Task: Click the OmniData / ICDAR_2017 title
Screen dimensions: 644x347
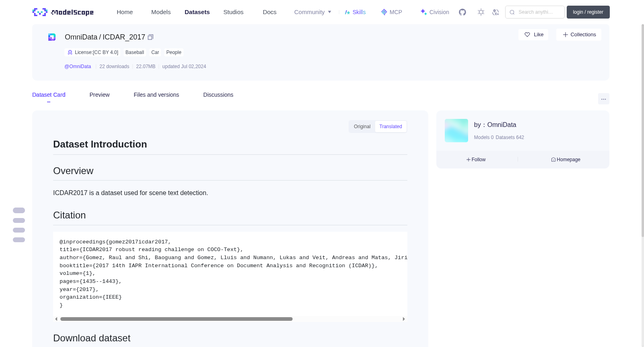Action: (105, 37)
